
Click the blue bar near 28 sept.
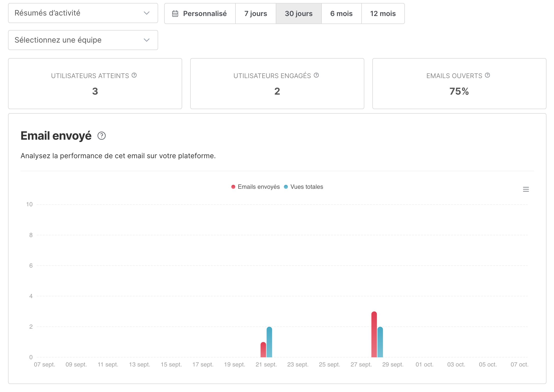[x=380, y=342]
